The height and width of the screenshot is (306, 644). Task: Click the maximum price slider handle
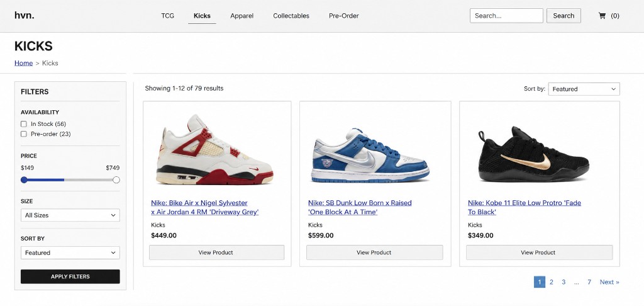[116, 179]
